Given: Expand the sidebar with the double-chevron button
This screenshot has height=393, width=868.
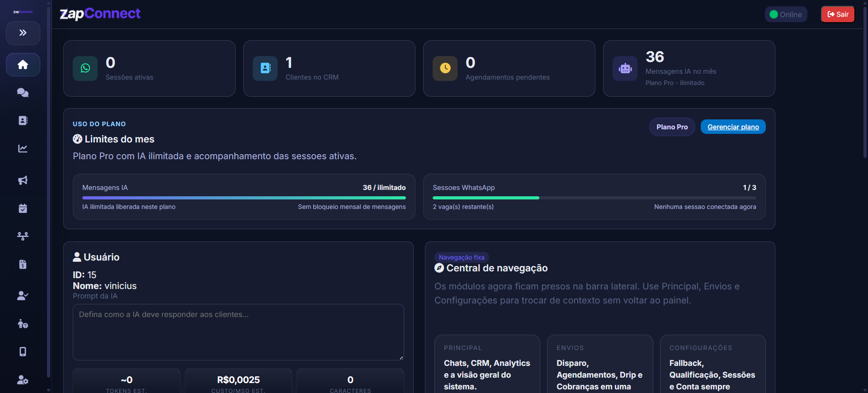Looking at the screenshot, I should [23, 33].
